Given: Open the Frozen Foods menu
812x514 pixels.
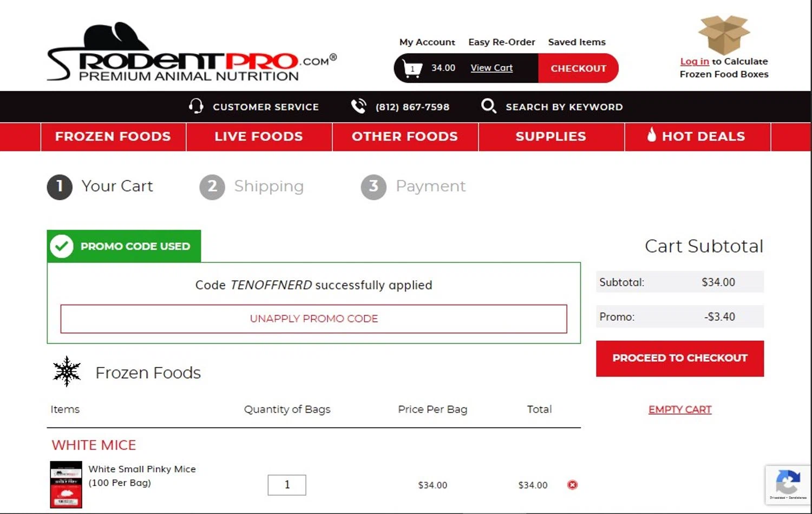Looking at the screenshot, I should tap(113, 136).
